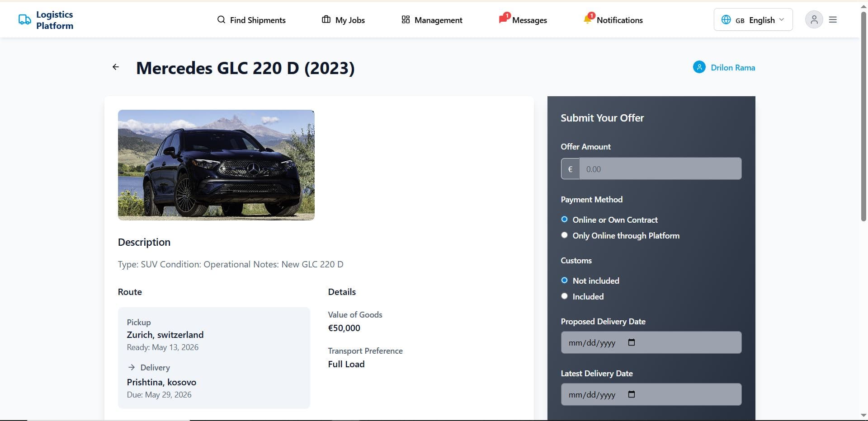
Task: Open the Mercedes GLC photo thumbnail
Action: 216,165
